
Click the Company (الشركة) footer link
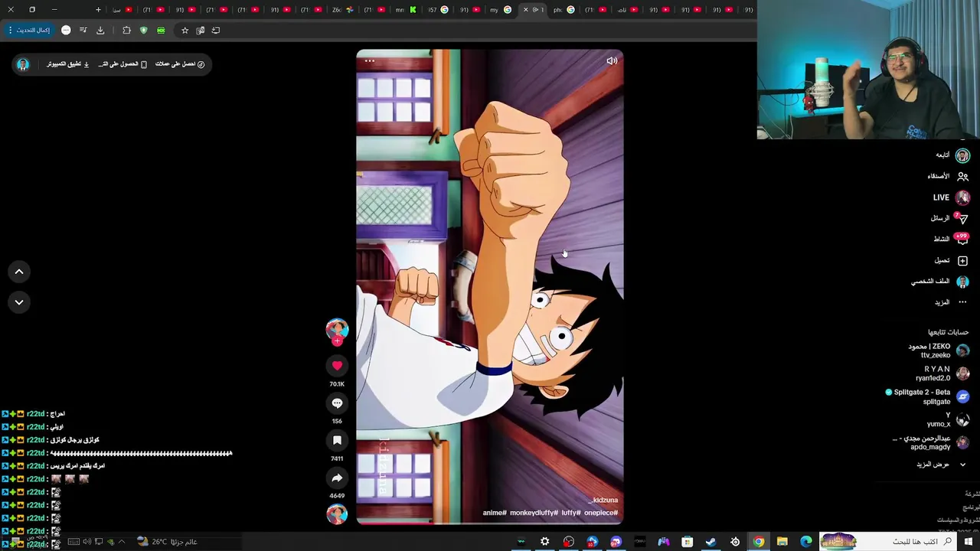click(972, 494)
